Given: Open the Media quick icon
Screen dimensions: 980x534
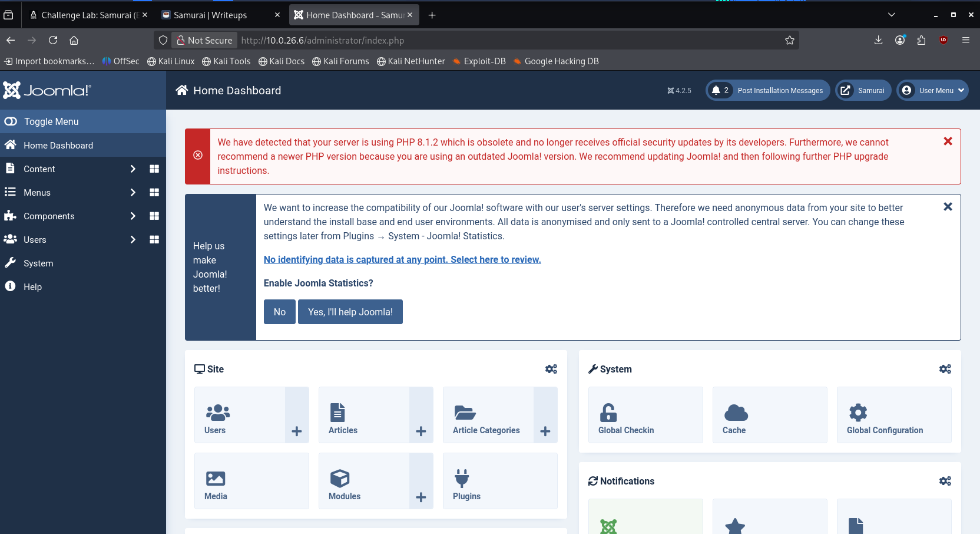Looking at the screenshot, I should click(251, 481).
